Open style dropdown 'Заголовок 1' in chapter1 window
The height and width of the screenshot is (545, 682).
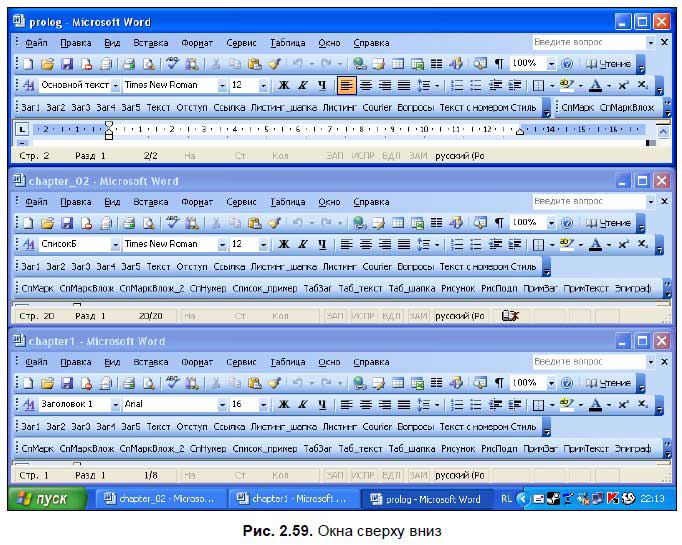pyautogui.click(x=115, y=405)
